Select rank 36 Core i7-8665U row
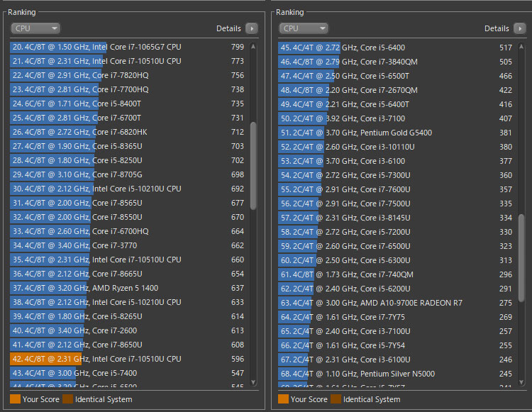Image resolution: width=532 pixels, height=412 pixels. [128, 274]
